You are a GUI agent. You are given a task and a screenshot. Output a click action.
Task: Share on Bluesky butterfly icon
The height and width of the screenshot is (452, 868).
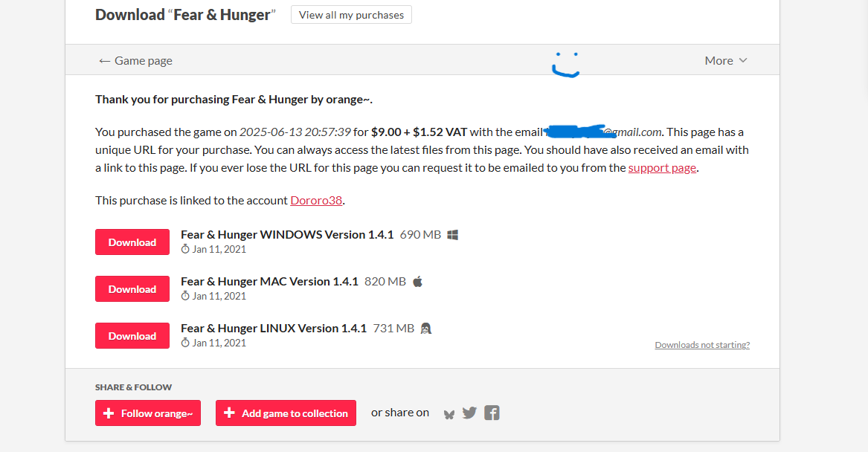[449, 414]
